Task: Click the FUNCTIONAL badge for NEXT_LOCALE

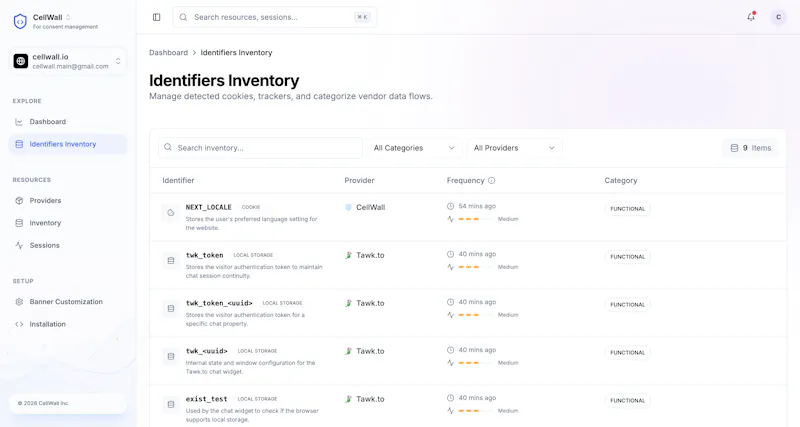Action: click(628, 209)
